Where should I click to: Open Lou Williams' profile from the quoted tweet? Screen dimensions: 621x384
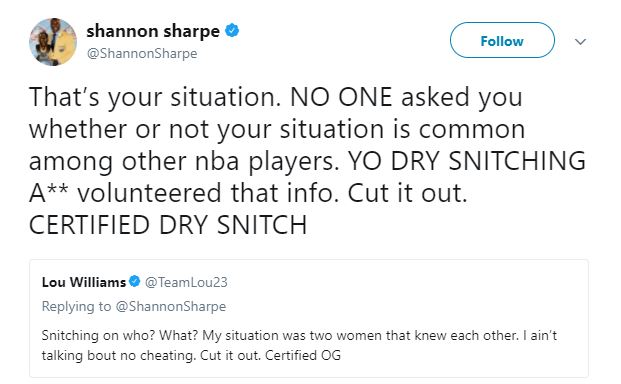[84, 282]
